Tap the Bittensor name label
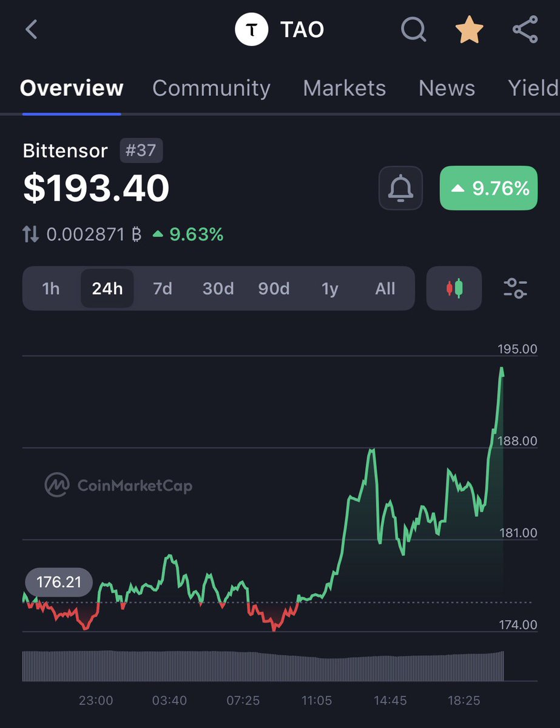Viewport: 560px width, 728px height. point(65,150)
